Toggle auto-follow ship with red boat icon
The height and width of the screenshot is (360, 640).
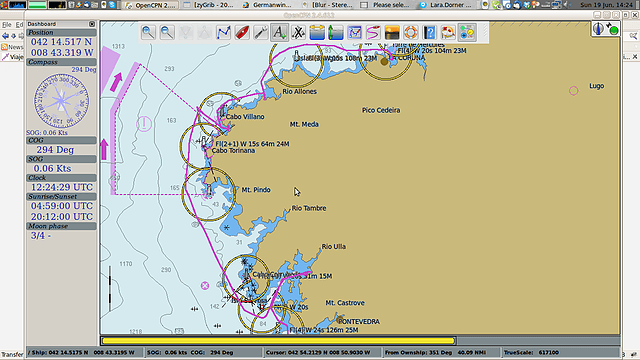(x=242, y=32)
